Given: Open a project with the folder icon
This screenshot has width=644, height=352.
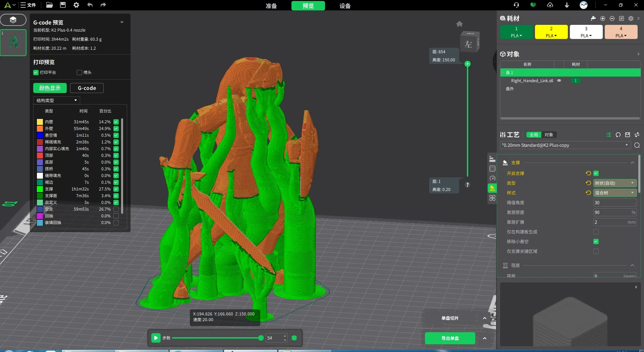Looking at the screenshot, I should click(x=49, y=5).
